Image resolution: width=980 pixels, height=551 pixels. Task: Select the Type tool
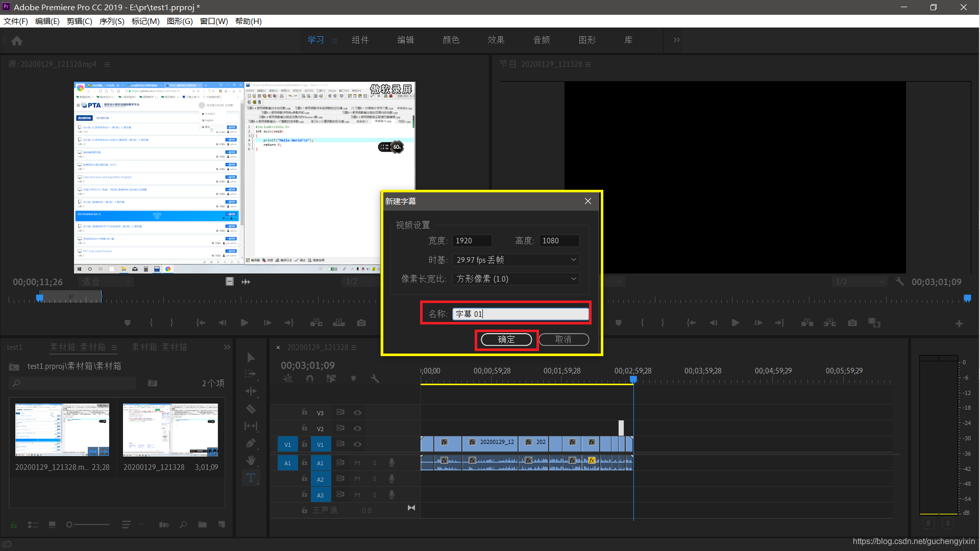click(251, 478)
